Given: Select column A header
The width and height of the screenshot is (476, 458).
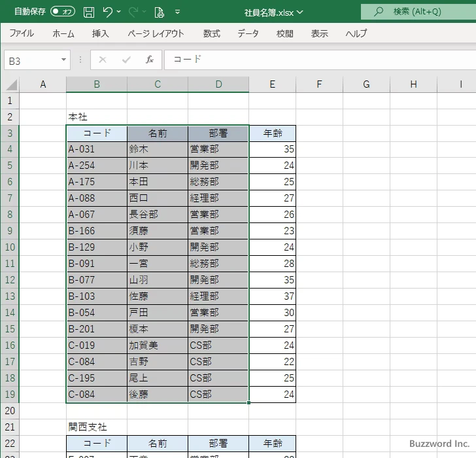Looking at the screenshot, I should 42,84.
